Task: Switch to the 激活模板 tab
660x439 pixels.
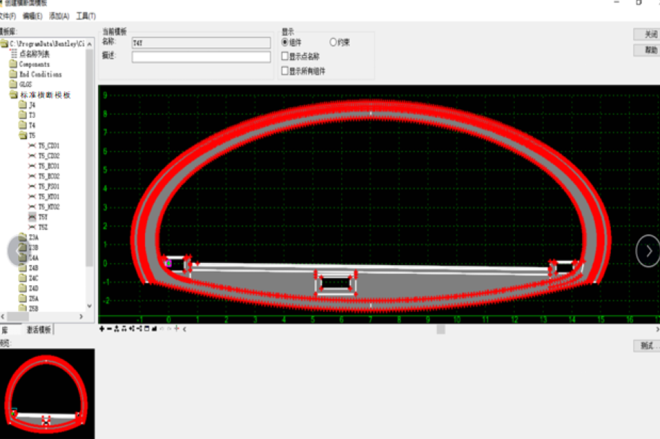Action: (x=40, y=329)
